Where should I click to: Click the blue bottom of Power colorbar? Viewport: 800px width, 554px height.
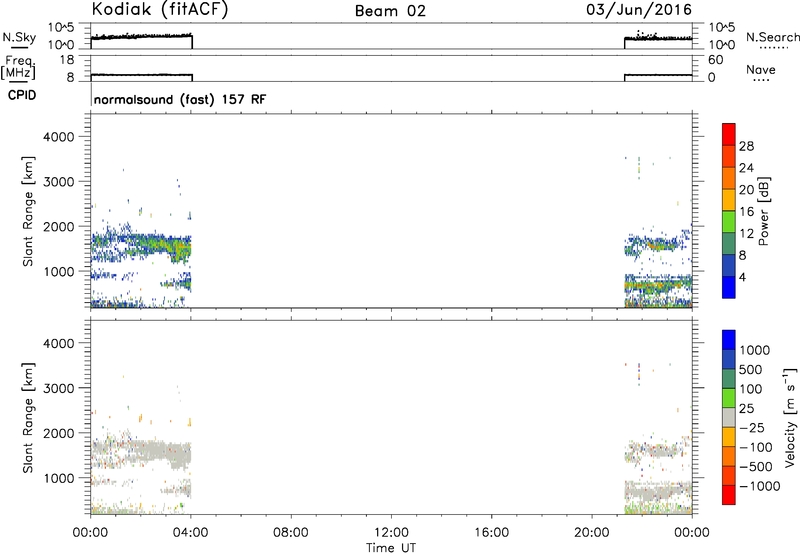click(x=729, y=287)
